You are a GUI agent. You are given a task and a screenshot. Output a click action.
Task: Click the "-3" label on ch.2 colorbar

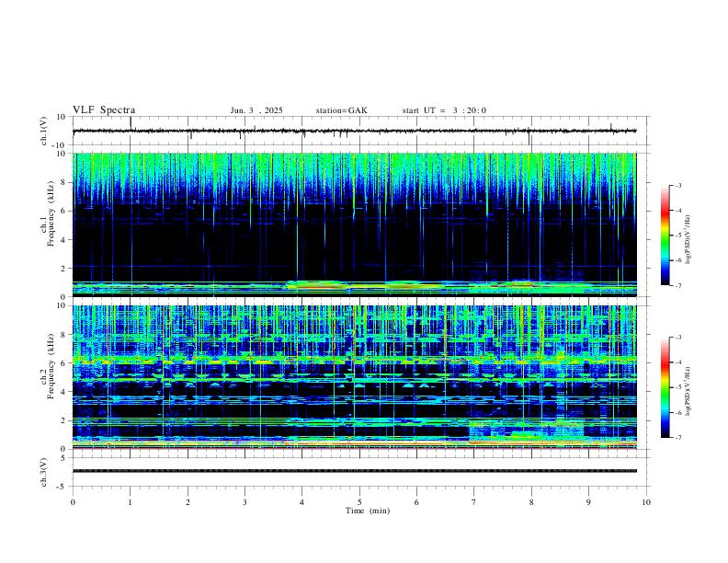678,338
